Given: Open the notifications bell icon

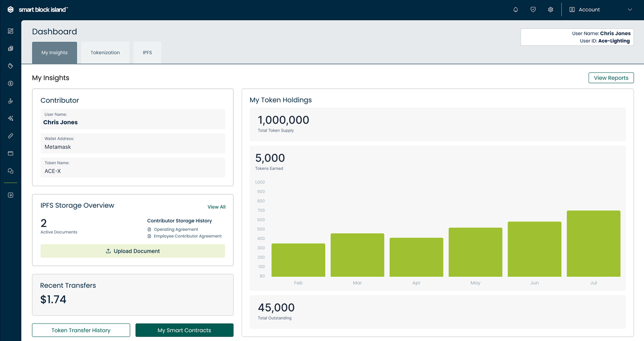Looking at the screenshot, I should pyautogui.click(x=515, y=10).
